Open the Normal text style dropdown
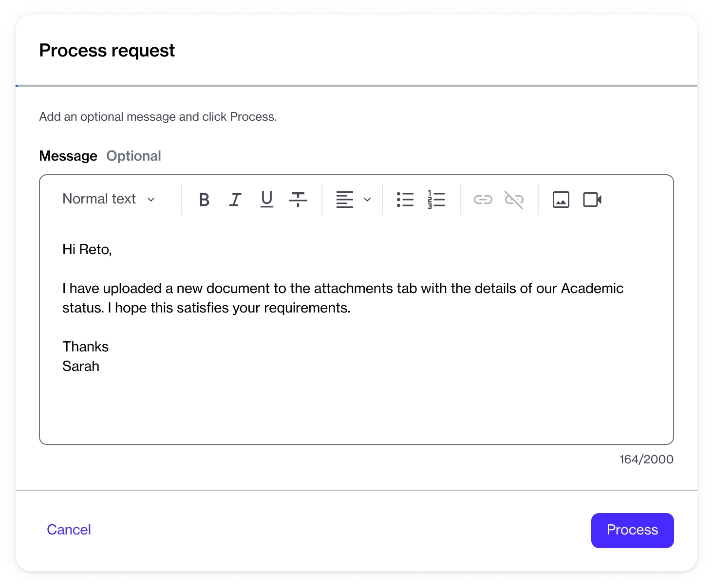The width and height of the screenshot is (713, 588). [109, 199]
